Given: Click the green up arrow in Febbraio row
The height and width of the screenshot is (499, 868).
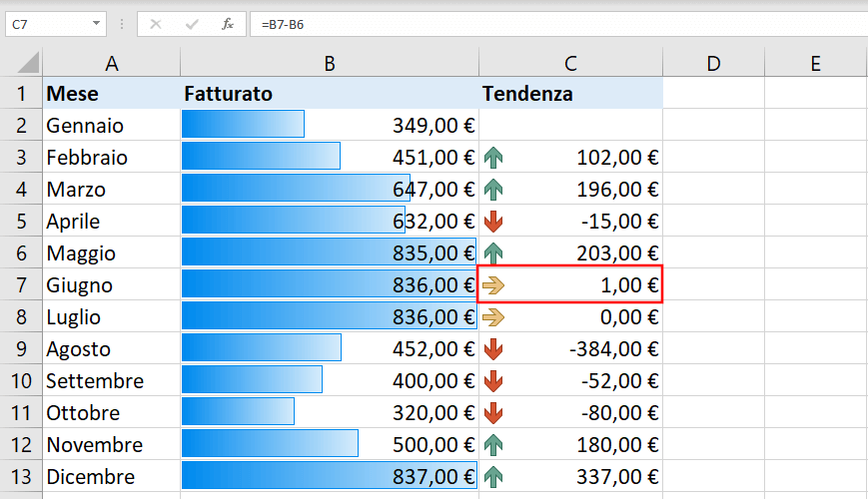Looking at the screenshot, I should pyautogui.click(x=493, y=158).
